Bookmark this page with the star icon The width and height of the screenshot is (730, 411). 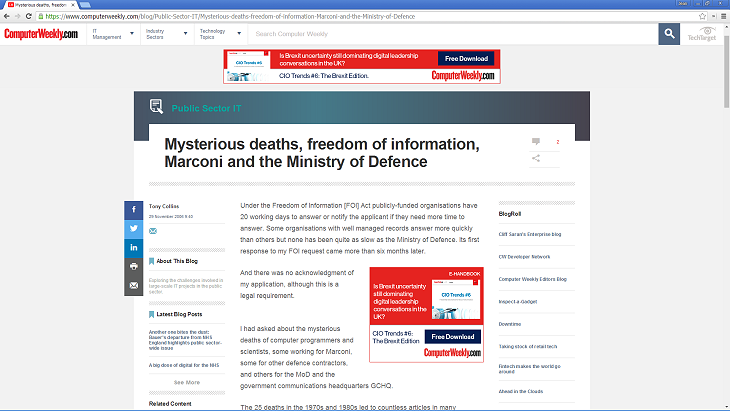703,16
